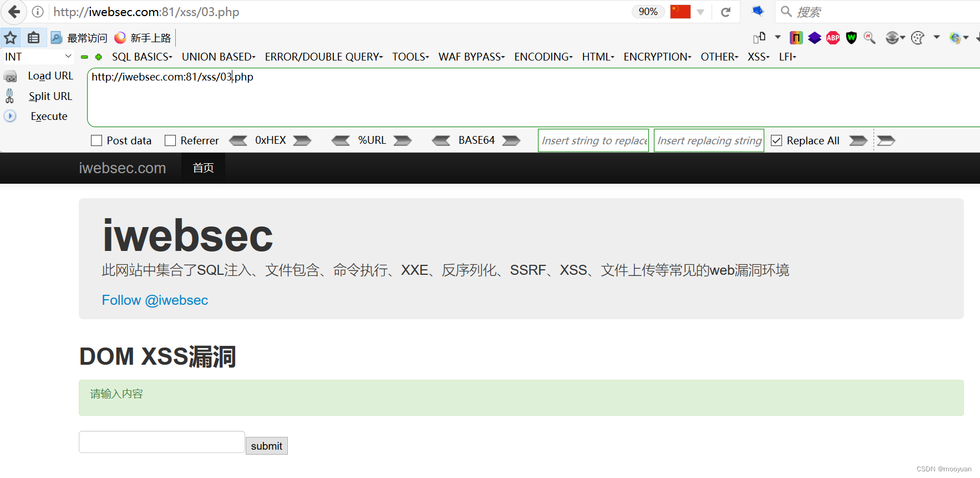Click the Execute button label
Viewport: 980px width, 478px height.
tap(49, 116)
